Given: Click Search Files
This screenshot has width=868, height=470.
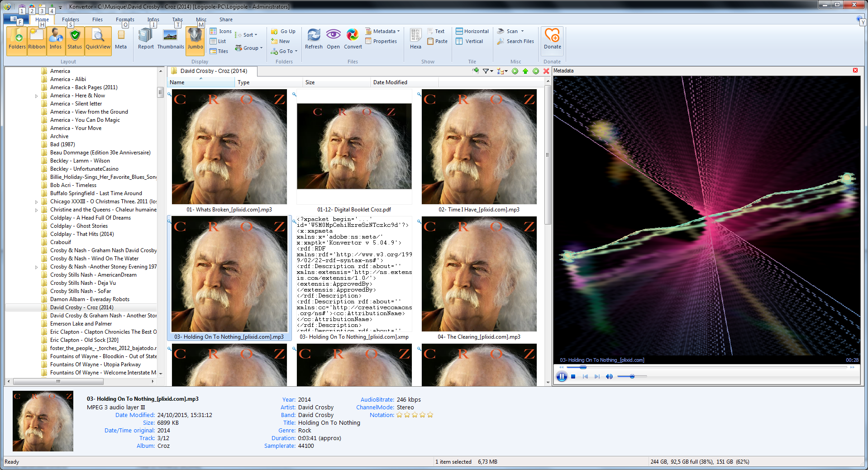Looking at the screenshot, I should 515,41.
